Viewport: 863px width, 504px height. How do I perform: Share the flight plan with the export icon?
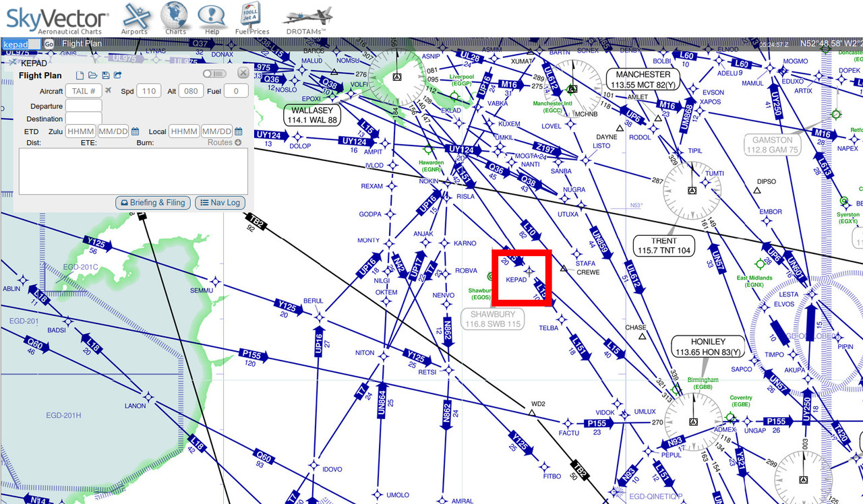(x=118, y=75)
